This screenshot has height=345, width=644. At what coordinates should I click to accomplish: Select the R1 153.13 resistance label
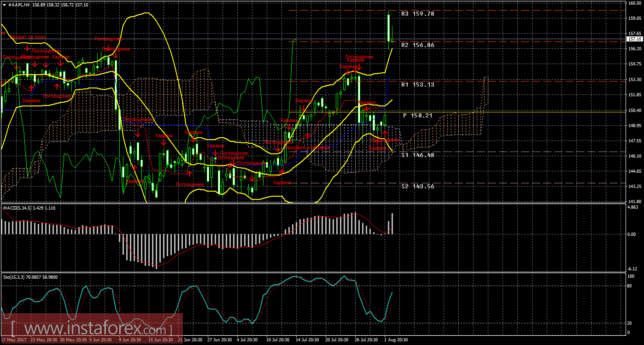417,85
